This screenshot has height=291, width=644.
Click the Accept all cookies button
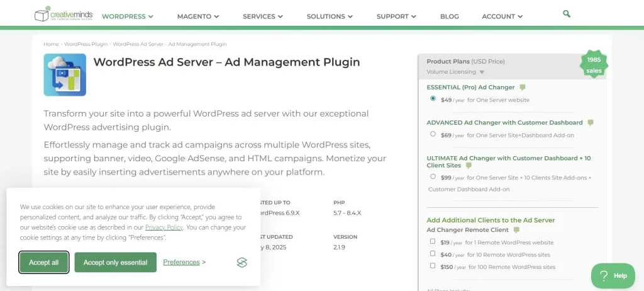tap(43, 263)
